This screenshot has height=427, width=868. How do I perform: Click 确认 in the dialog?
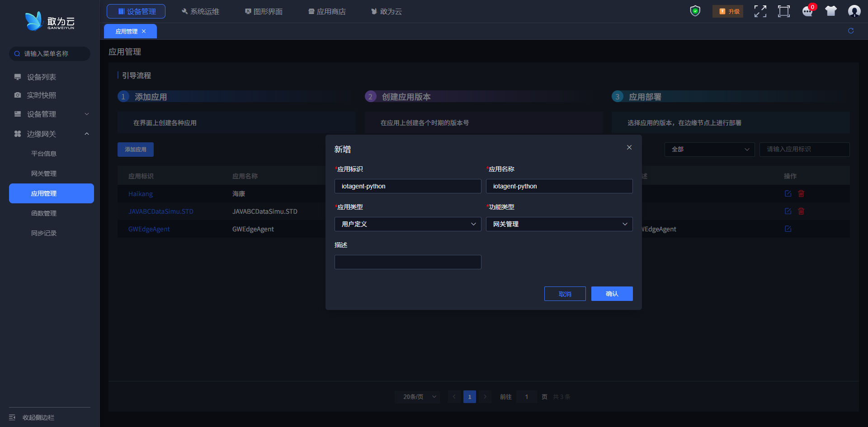(x=612, y=294)
